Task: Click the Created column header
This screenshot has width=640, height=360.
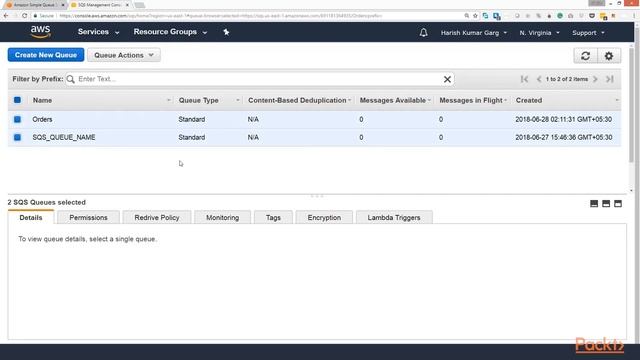Action: pos(529,100)
